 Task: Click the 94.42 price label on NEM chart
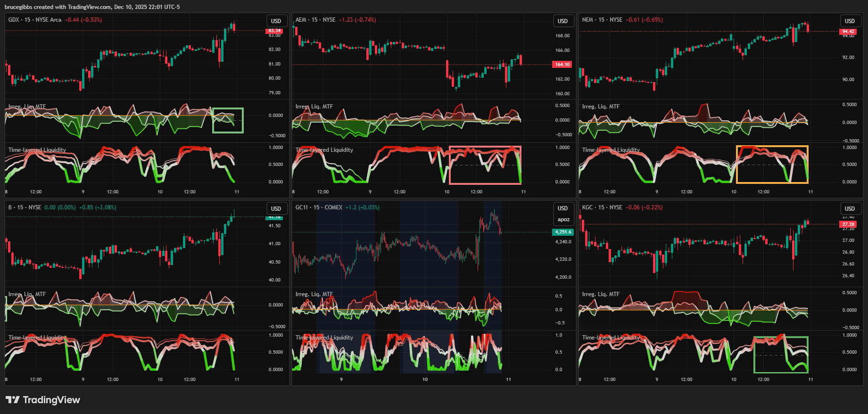pyautogui.click(x=848, y=32)
